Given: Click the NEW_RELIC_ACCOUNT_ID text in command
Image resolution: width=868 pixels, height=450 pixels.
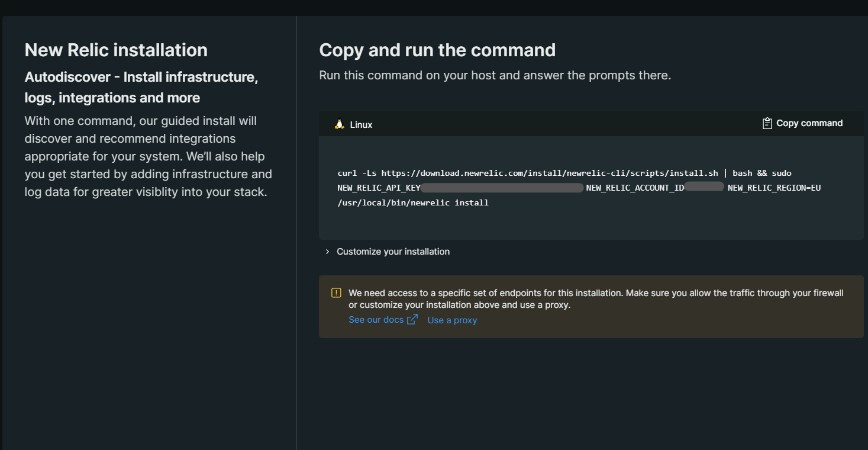Looking at the screenshot, I should (x=635, y=188).
